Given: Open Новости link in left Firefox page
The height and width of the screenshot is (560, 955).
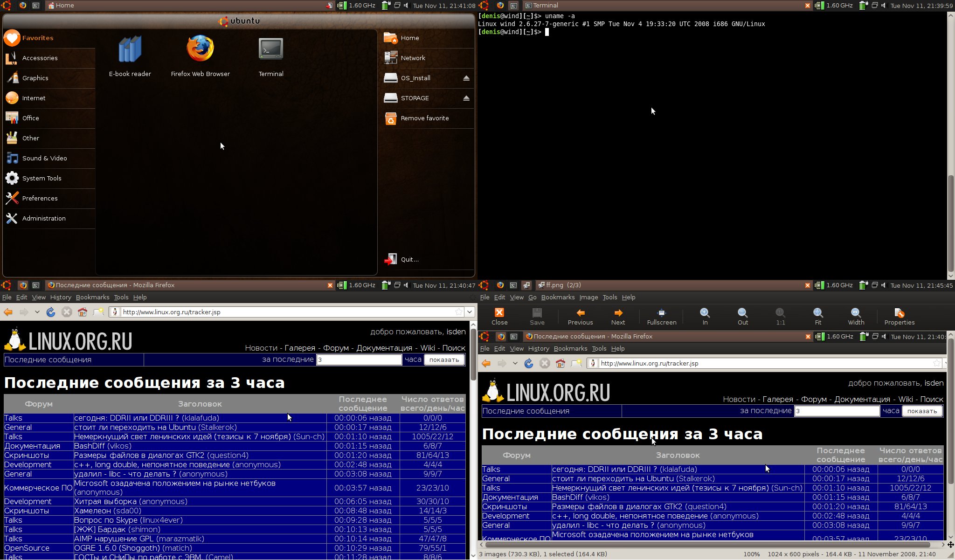Looking at the screenshot, I should [x=261, y=348].
